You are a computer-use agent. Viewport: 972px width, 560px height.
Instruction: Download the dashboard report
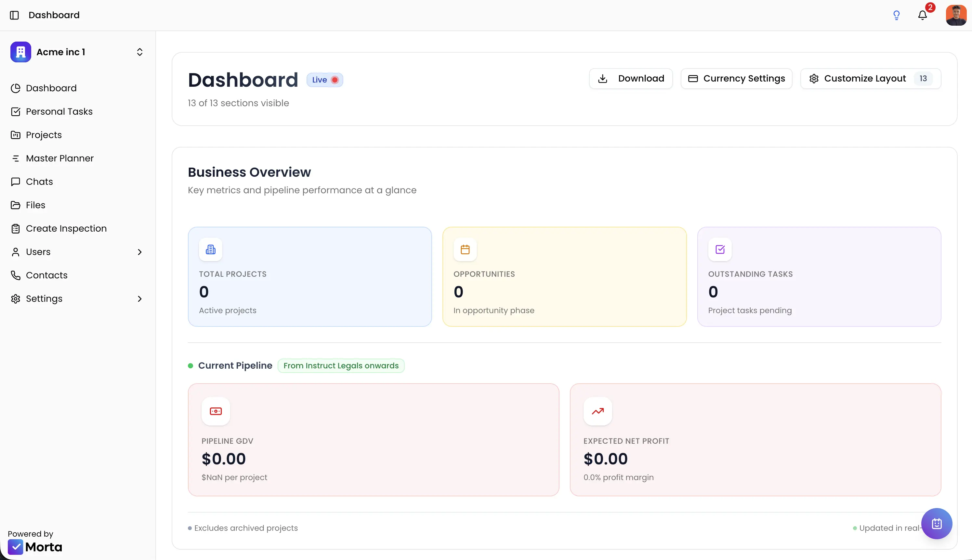tap(631, 78)
